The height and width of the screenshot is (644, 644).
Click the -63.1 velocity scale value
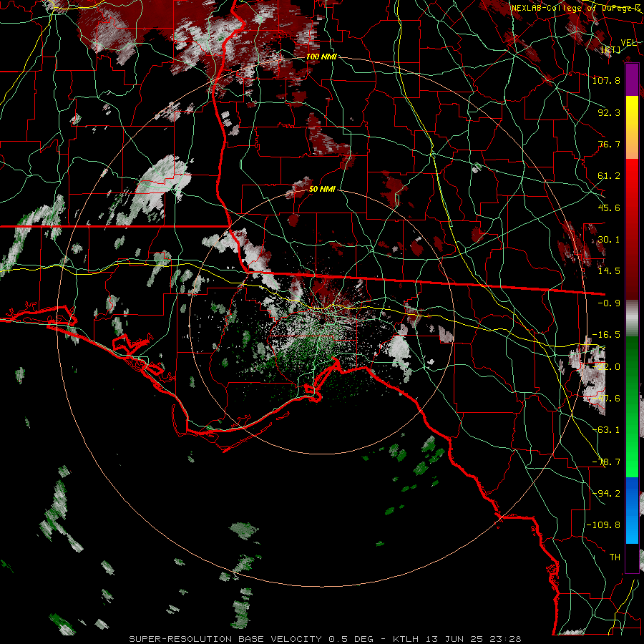(x=606, y=430)
